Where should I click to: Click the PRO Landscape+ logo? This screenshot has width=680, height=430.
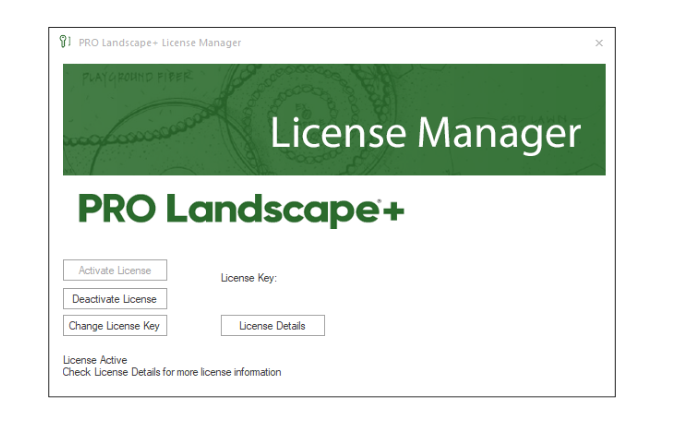coord(241,210)
